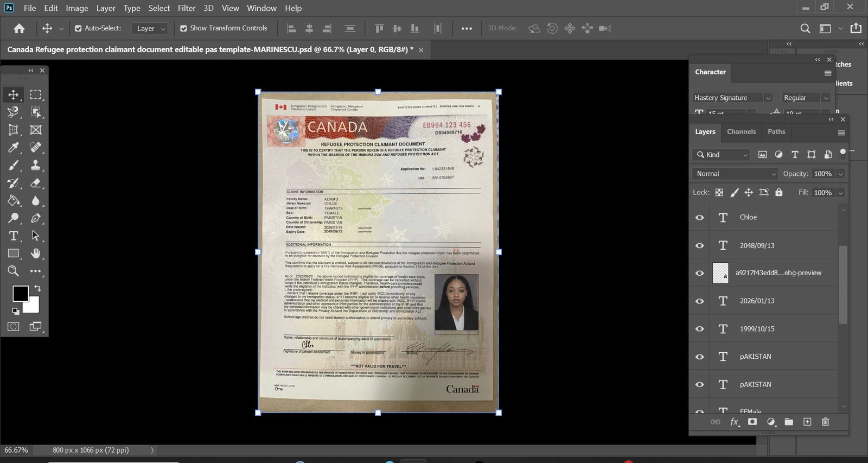Toggle the Auto-Select checkbox
The width and height of the screenshot is (868, 463).
click(78, 28)
